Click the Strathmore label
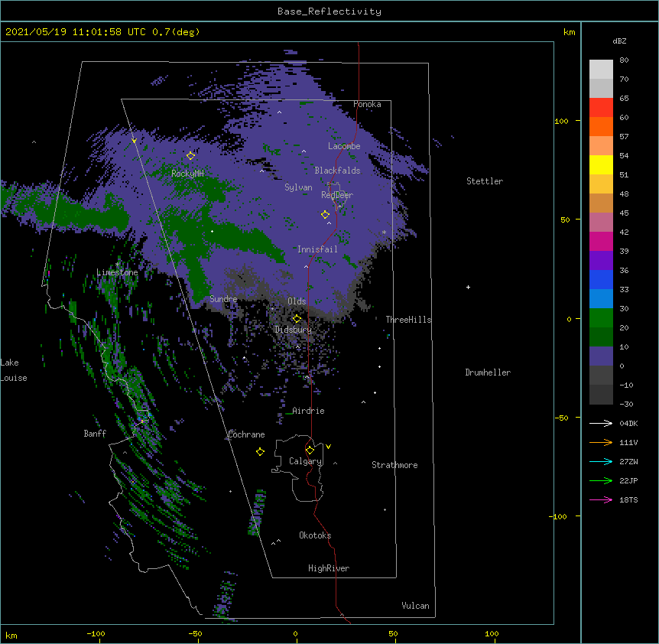This screenshot has height=644, width=659. (x=394, y=465)
